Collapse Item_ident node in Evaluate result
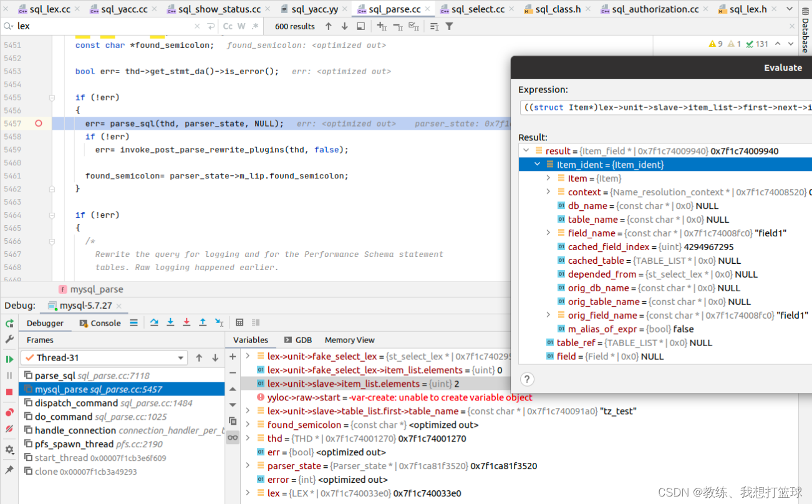 538,165
